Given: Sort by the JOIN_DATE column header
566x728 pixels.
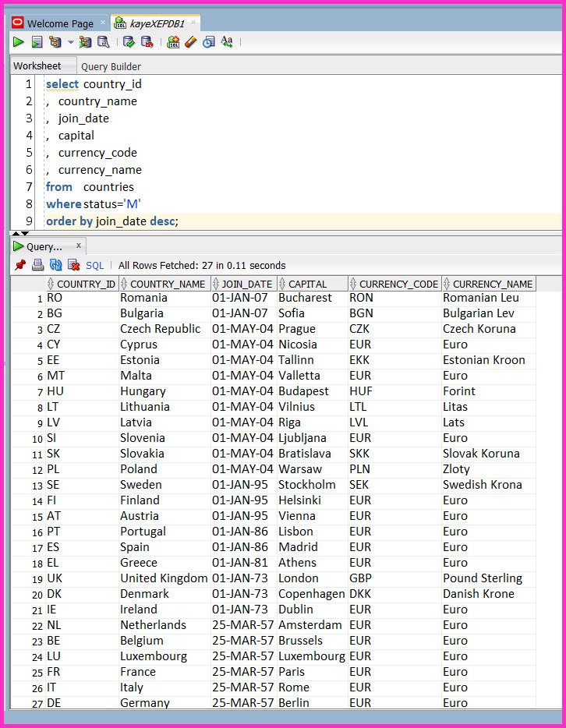Looking at the screenshot, I should click(x=244, y=284).
